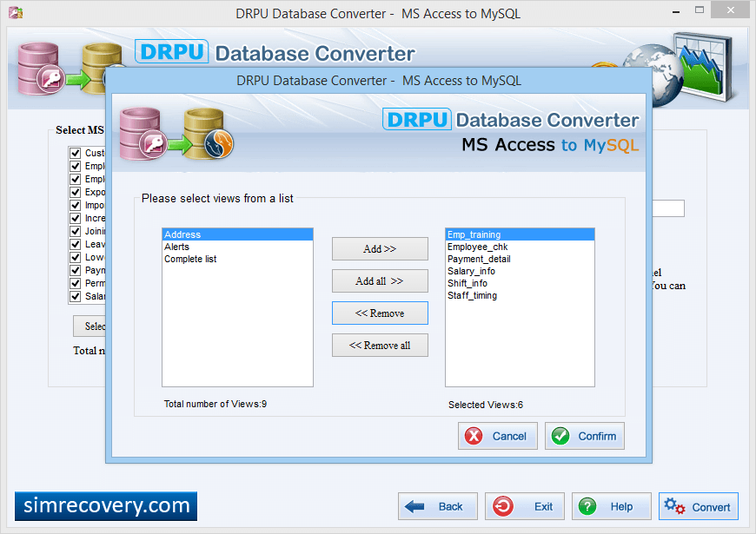Click the green question mark Help icon
756x534 pixels.
click(587, 506)
